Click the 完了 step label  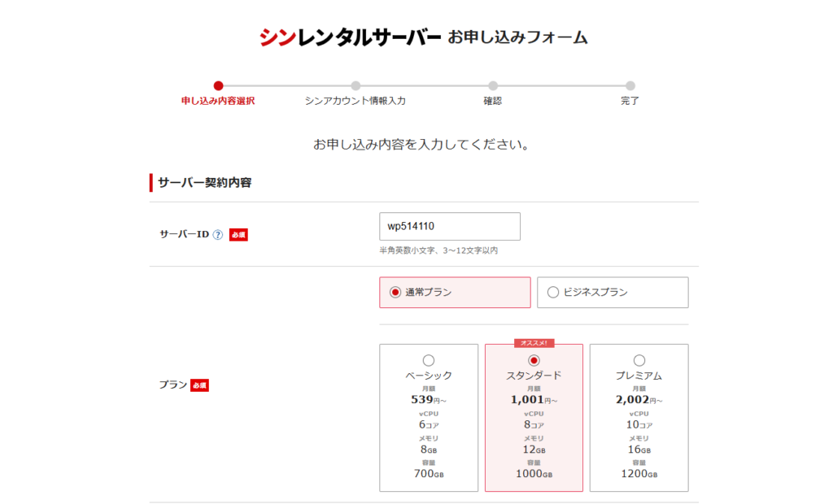[630, 102]
